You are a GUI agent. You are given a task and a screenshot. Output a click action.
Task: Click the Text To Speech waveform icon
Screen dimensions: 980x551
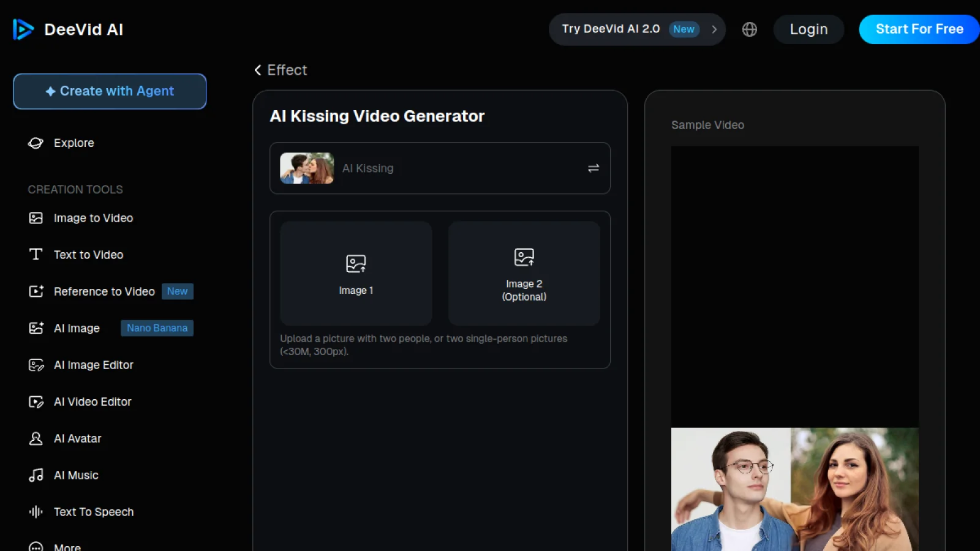tap(36, 512)
